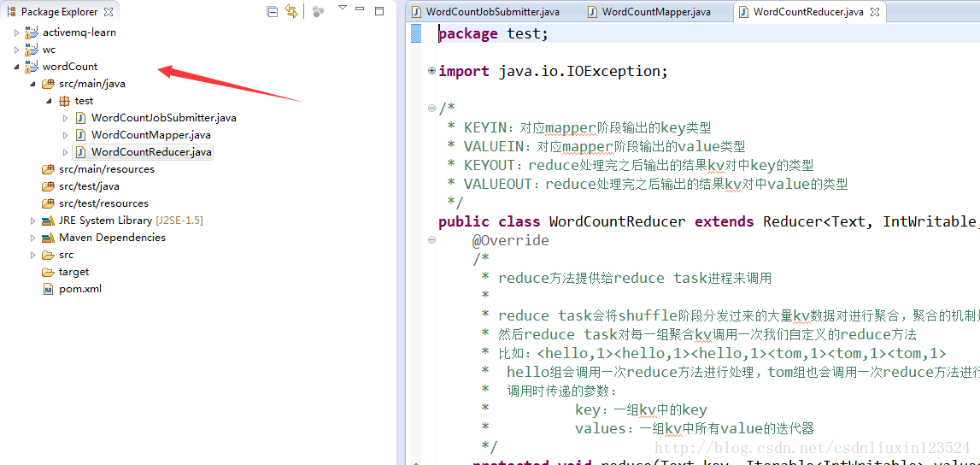This screenshot has width=980, height=465.
Task: Select the activemq-learn project icon
Action: [32, 32]
